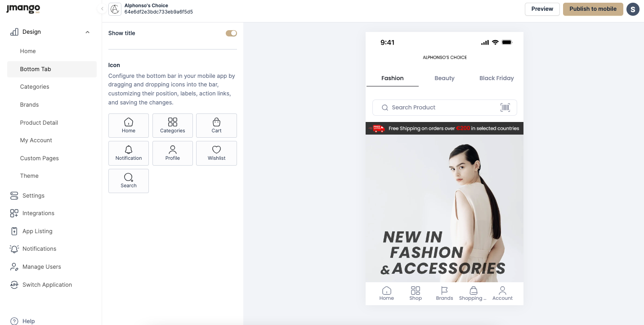Open Switch Application in sidebar
This screenshot has height=325, width=644.
pyautogui.click(x=47, y=285)
